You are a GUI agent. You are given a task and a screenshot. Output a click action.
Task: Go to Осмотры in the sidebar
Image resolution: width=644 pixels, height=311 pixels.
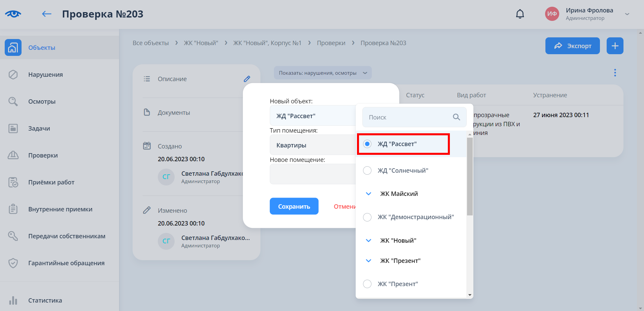[42, 101]
